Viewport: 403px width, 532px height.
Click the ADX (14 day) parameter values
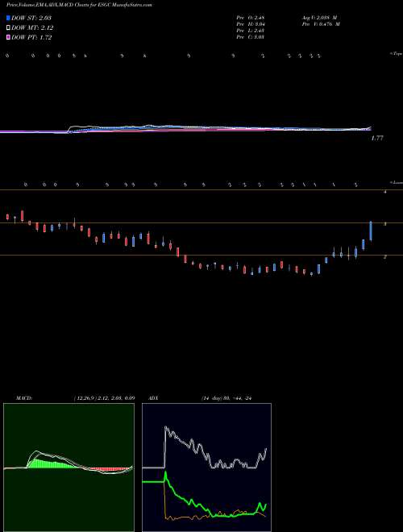(227, 398)
